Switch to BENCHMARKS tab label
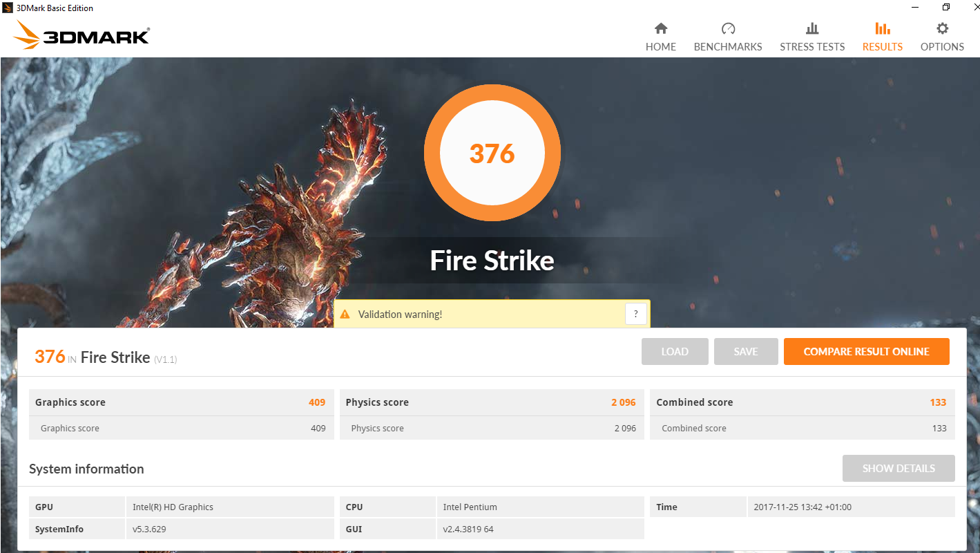The height and width of the screenshot is (553, 980). point(728,47)
